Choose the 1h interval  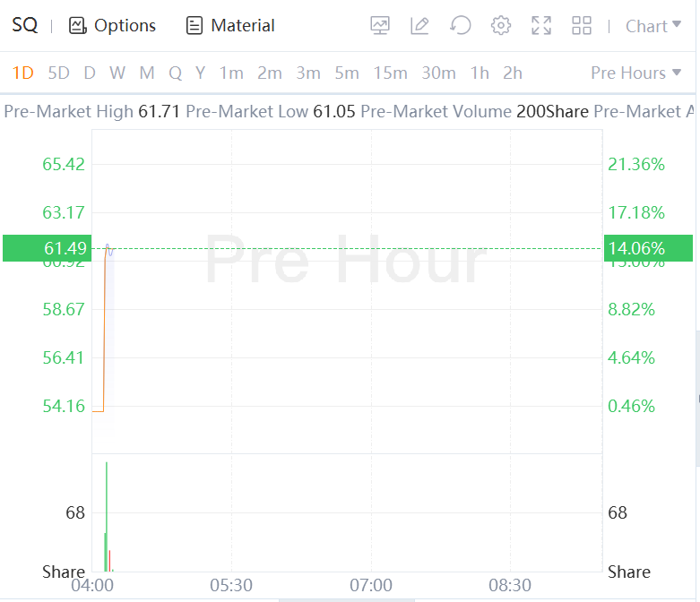[x=480, y=73]
